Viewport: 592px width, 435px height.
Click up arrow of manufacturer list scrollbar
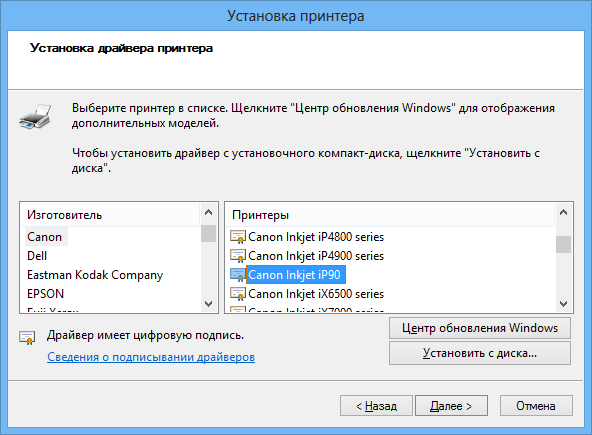pos(208,213)
